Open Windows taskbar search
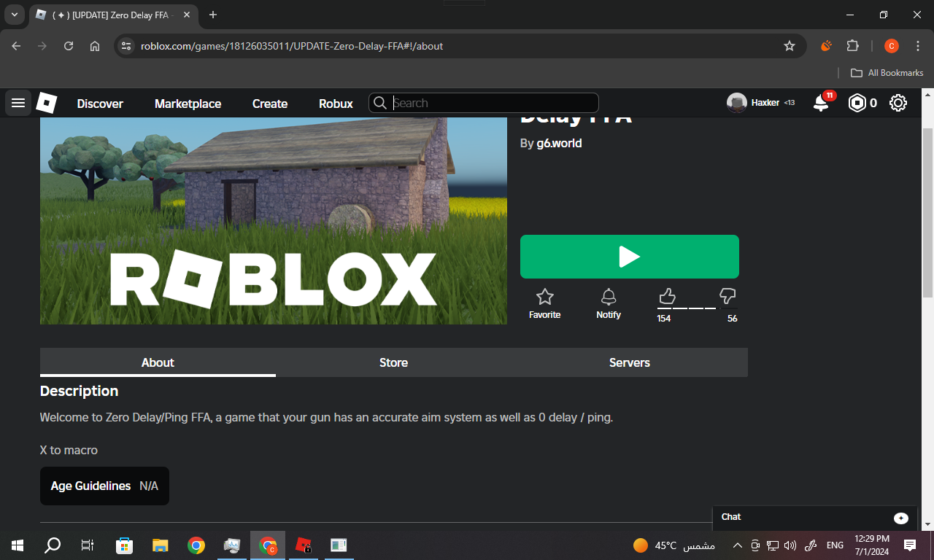 coord(53,545)
